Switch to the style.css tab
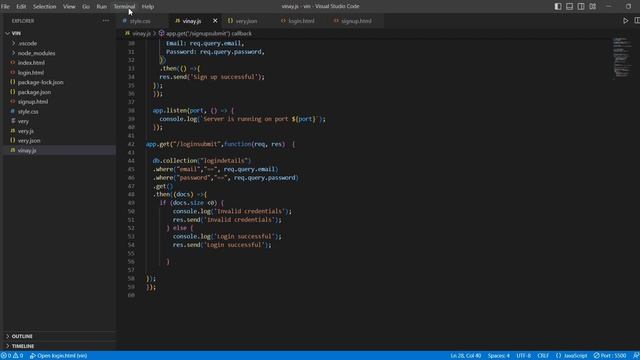This screenshot has width=640, height=360. [x=140, y=21]
